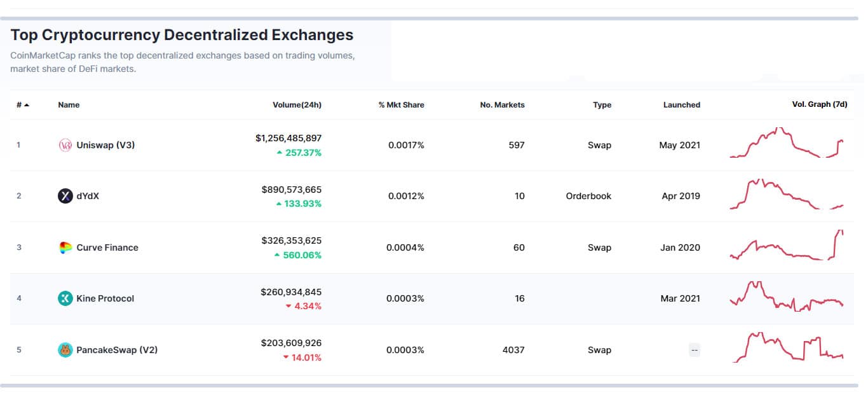This screenshot has height=397, width=868.
Task: Click the 0.0017% market share value
Action: coord(406,145)
